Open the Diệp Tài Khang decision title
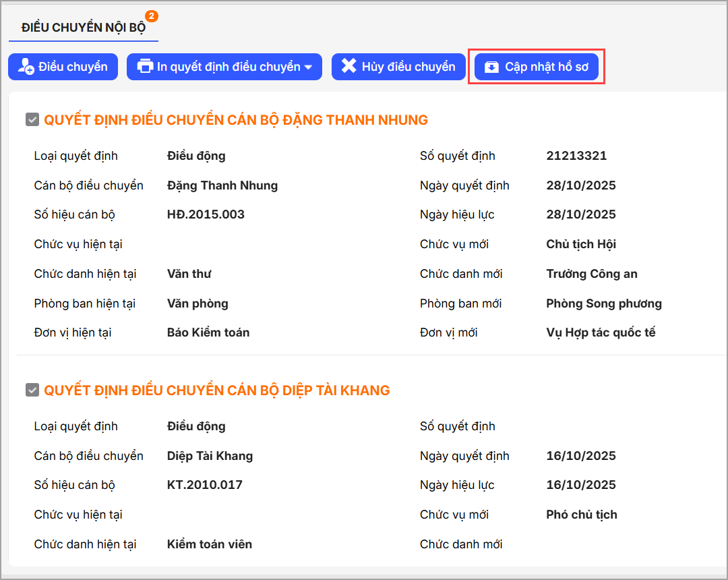The image size is (728, 580). pyautogui.click(x=216, y=390)
